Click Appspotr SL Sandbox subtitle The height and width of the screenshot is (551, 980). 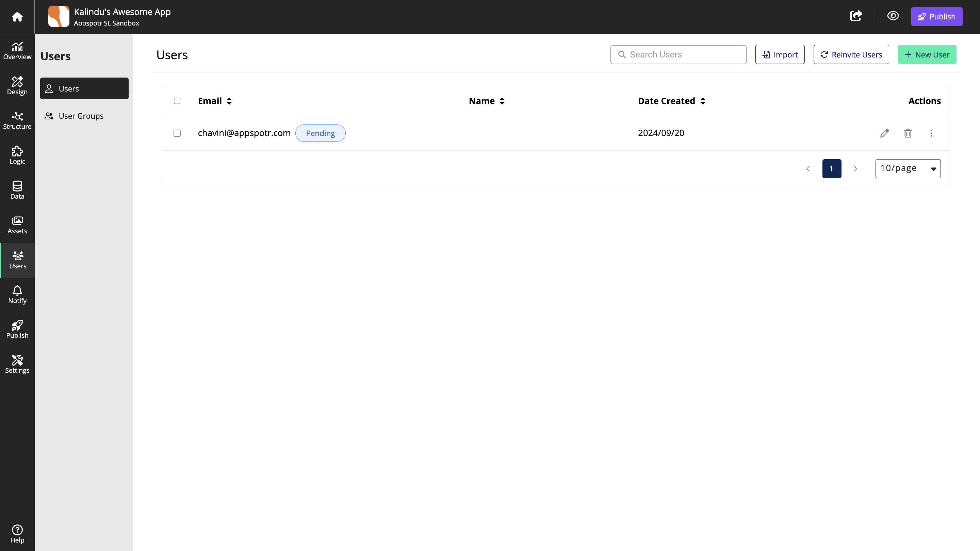tap(107, 23)
